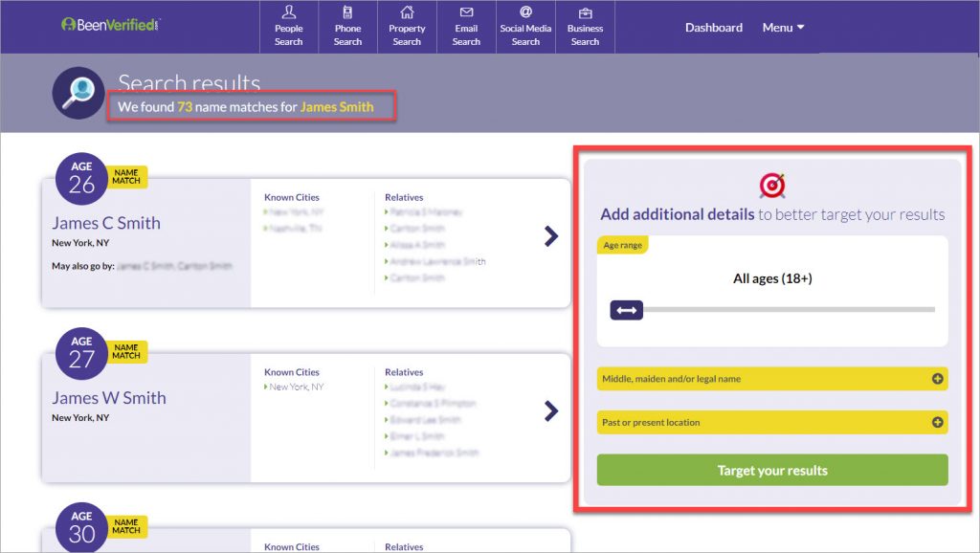Image resolution: width=980 pixels, height=553 pixels.
Task: Click the Age 30 badge
Action: point(81,527)
